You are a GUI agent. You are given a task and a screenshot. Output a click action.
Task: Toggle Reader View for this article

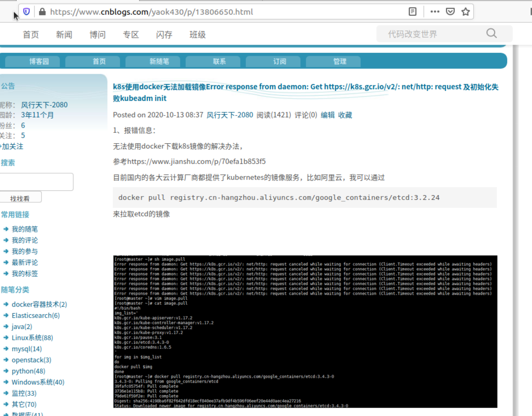tap(412, 11)
